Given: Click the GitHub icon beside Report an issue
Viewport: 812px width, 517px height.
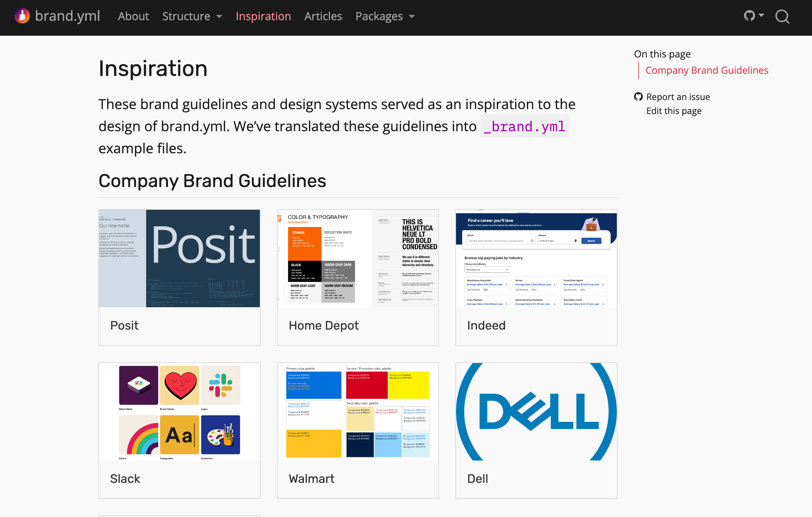Looking at the screenshot, I should [638, 97].
